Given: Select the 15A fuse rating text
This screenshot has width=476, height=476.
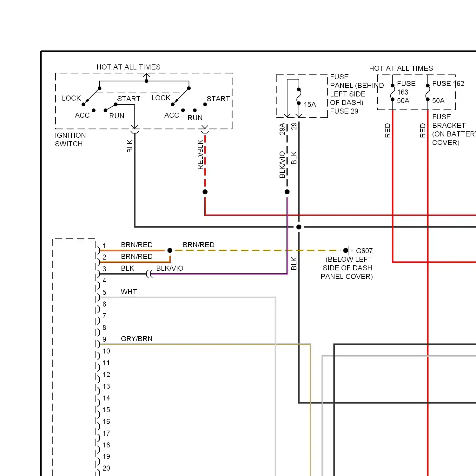Looking at the screenshot, I should pyautogui.click(x=310, y=104).
